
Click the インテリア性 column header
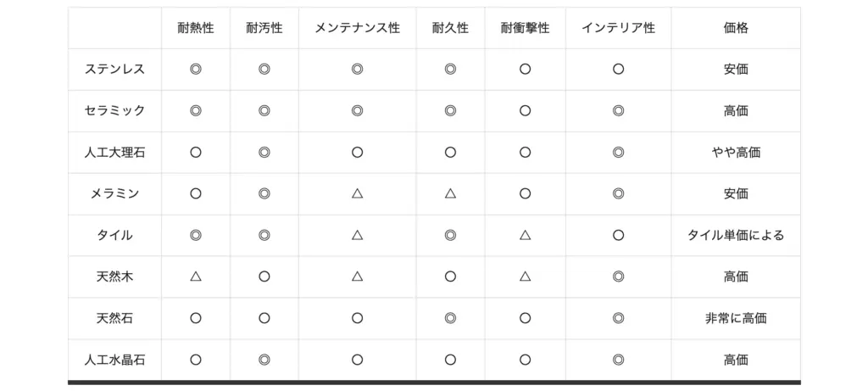click(618, 28)
